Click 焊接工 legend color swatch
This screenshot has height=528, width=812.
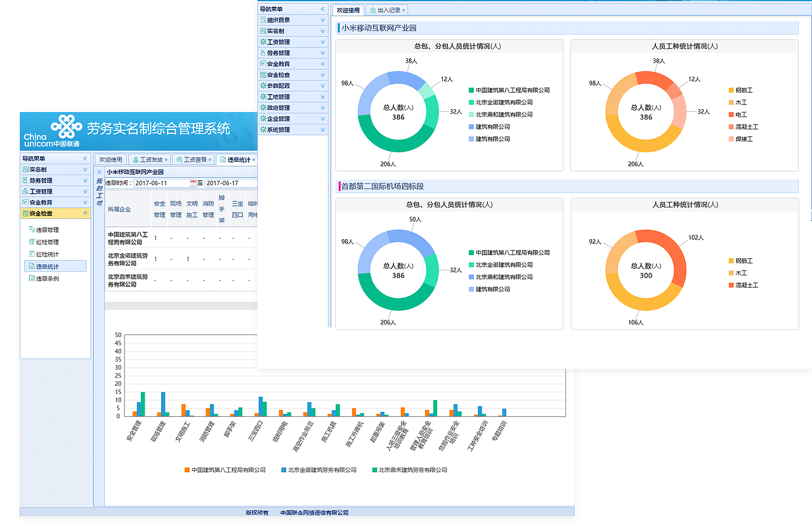pyautogui.click(x=731, y=139)
